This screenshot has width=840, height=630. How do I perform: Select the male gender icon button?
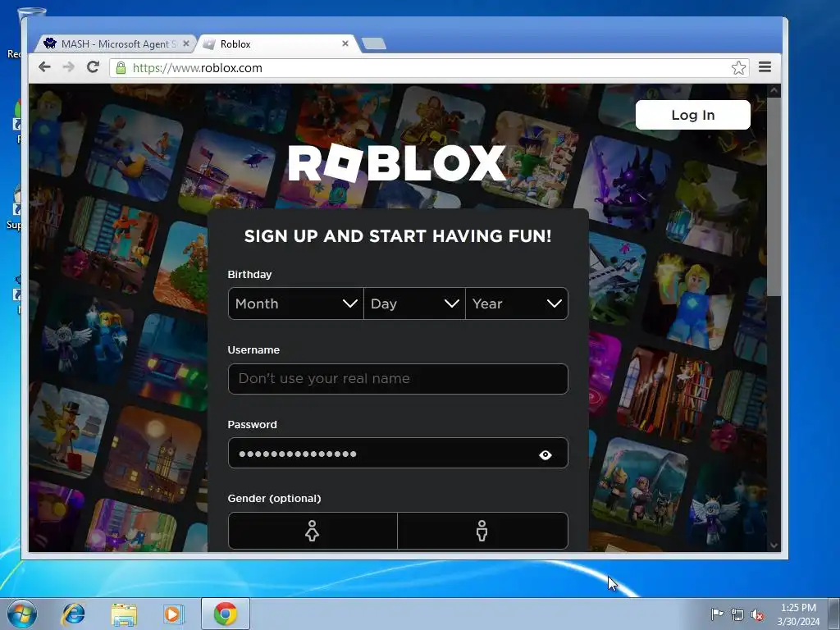click(482, 531)
